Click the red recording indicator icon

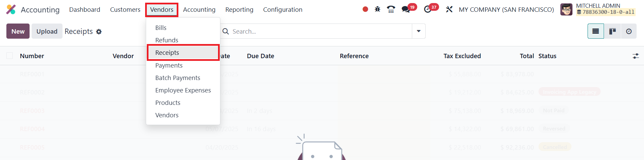pos(365,9)
